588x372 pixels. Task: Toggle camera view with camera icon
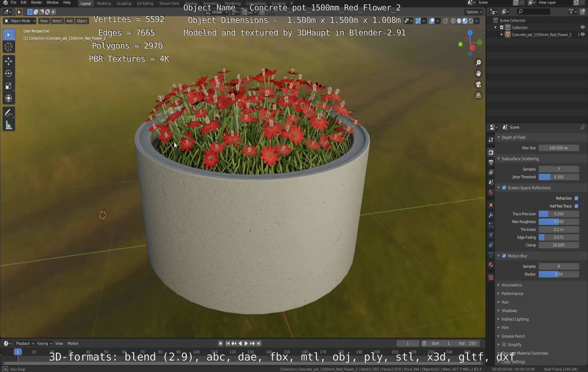point(478,85)
